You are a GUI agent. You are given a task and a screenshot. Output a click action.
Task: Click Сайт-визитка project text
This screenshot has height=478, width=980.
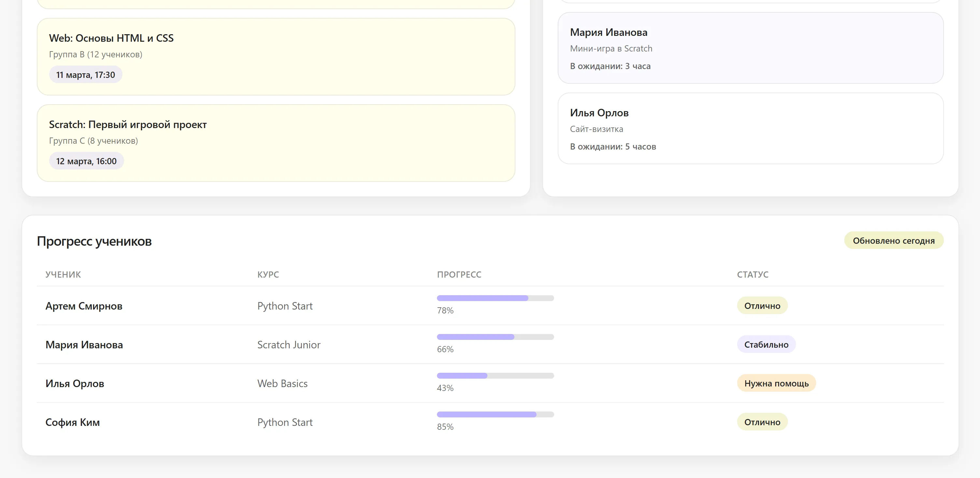tap(596, 129)
